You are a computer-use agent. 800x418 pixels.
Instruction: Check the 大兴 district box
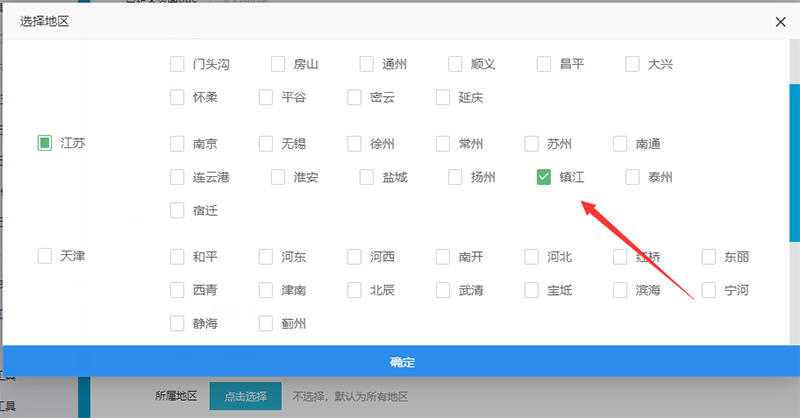point(632,64)
